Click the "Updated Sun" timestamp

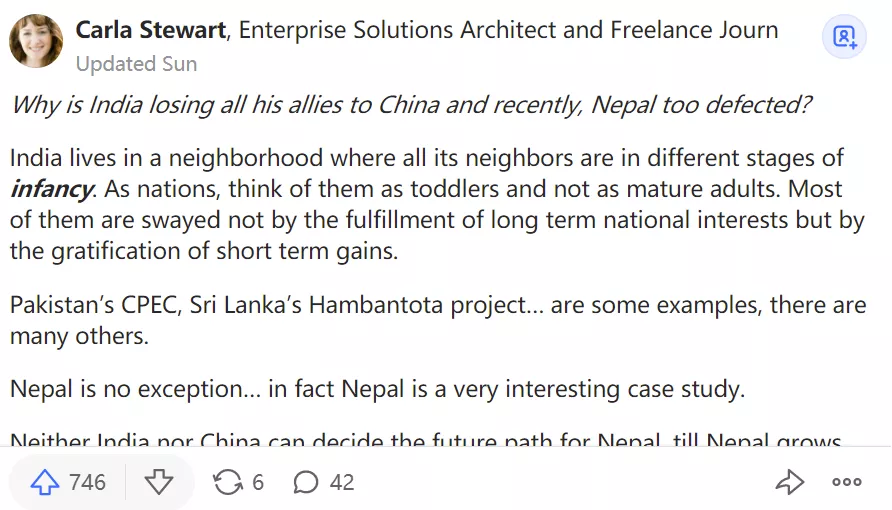136,64
